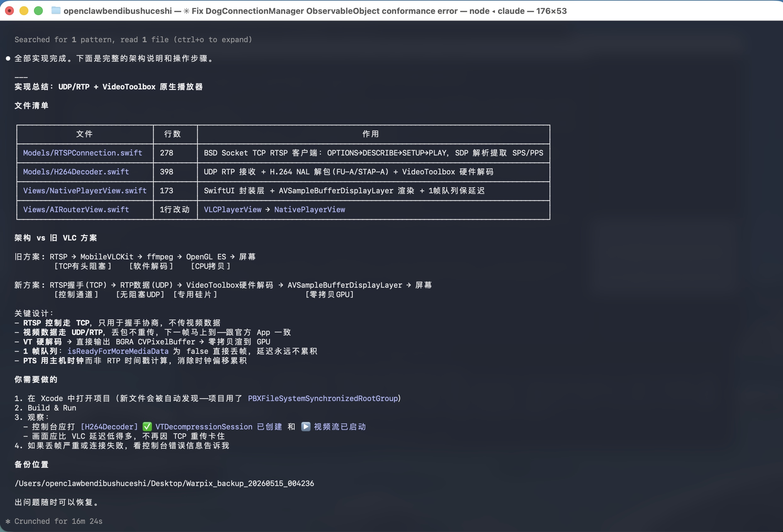Open Views/AIRouterView.swift file path
This screenshot has width=783, height=532.
76,210
